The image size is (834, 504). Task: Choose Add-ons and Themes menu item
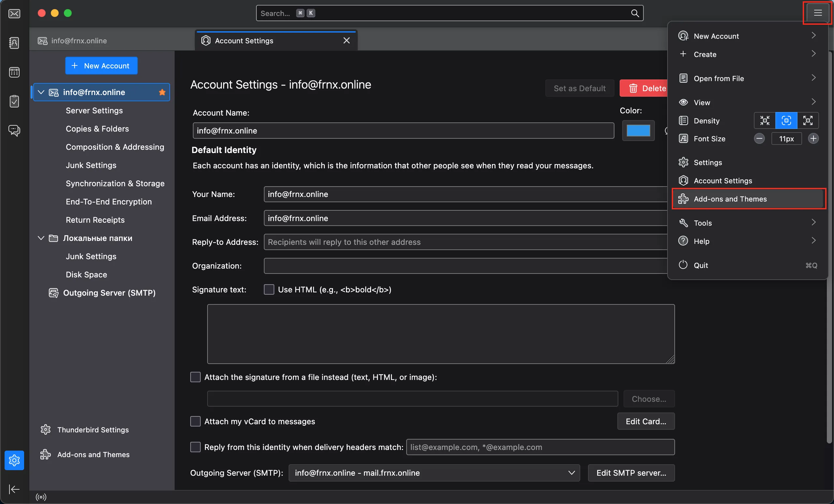(x=747, y=199)
